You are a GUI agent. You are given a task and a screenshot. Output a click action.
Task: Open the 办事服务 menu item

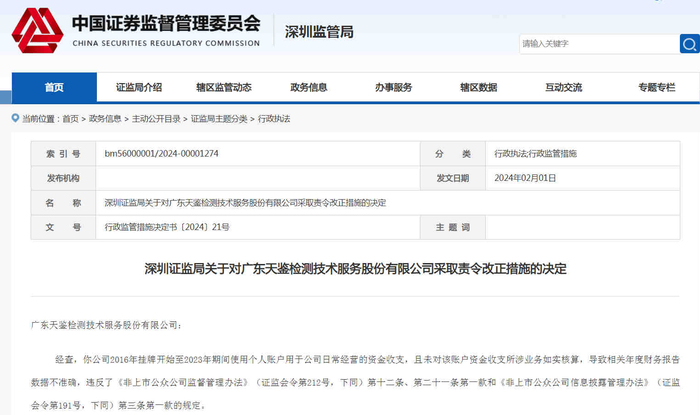(x=393, y=87)
